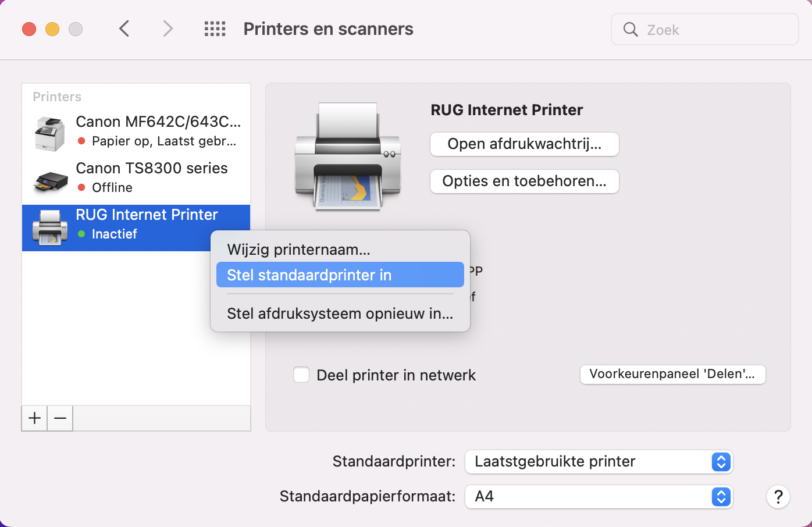The image size is (812, 527).
Task: Click the forward navigation arrow icon
Action: coord(167,28)
